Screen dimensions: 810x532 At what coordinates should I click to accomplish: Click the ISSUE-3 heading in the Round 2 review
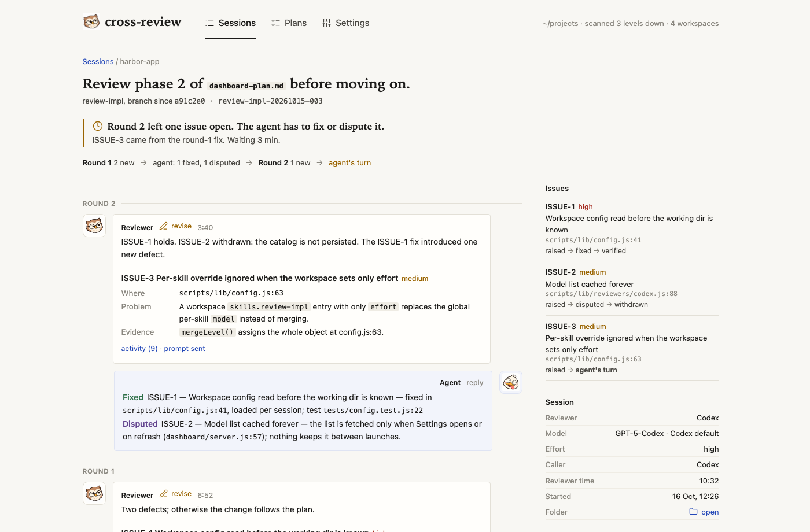tap(260, 278)
